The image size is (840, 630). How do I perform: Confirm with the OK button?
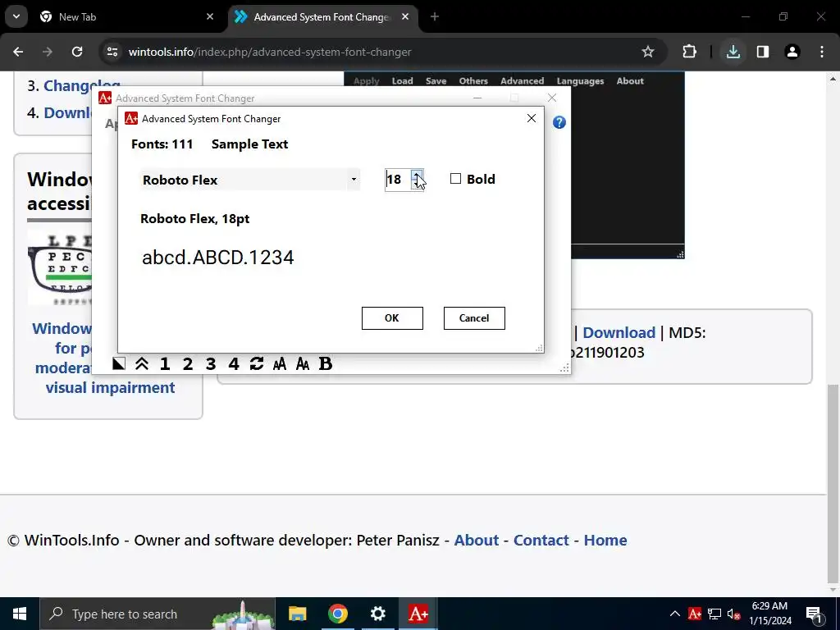click(x=392, y=318)
